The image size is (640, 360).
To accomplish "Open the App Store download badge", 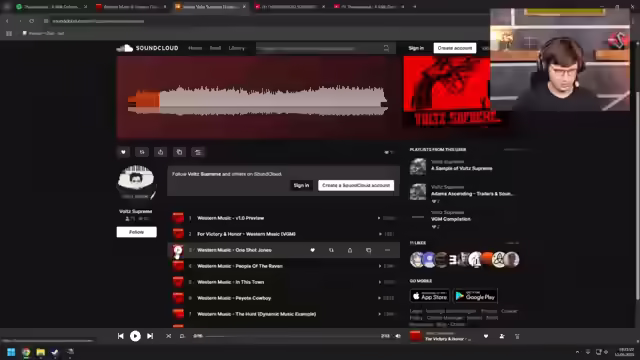I will (429, 296).
